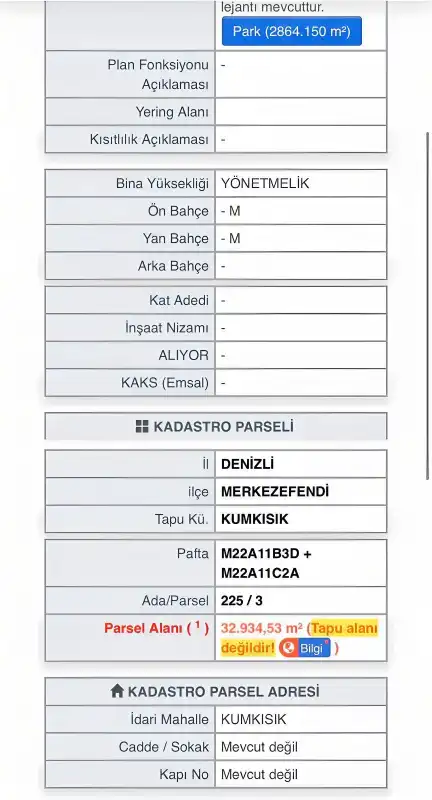Click the empty Yering Alanı field
This screenshot has width=432, height=800.
[x=300, y=112]
